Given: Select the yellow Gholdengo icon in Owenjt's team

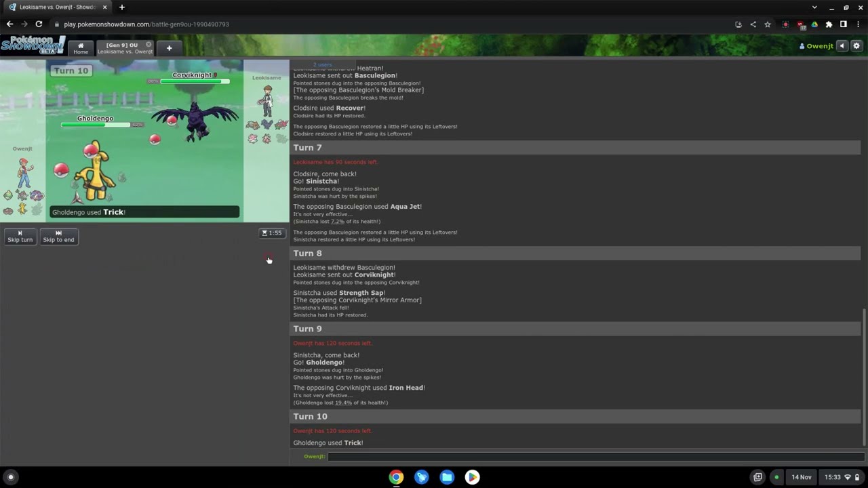Looking at the screenshot, I should pos(22,209).
